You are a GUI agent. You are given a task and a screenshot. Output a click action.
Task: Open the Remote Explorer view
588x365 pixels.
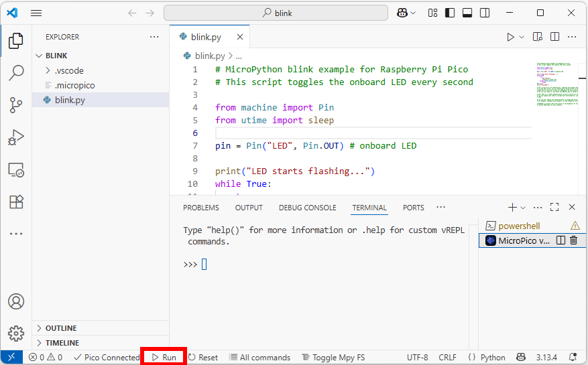click(x=15, y=169)
